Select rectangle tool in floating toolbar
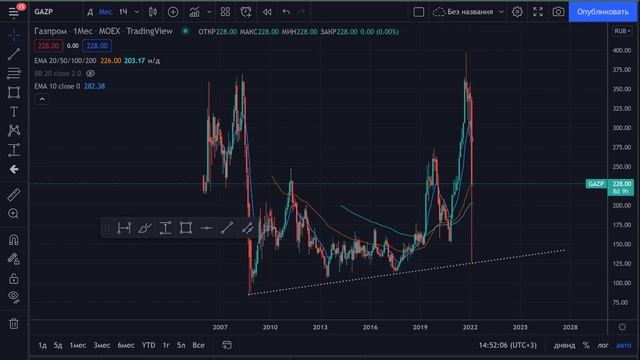 pos(186,228)
